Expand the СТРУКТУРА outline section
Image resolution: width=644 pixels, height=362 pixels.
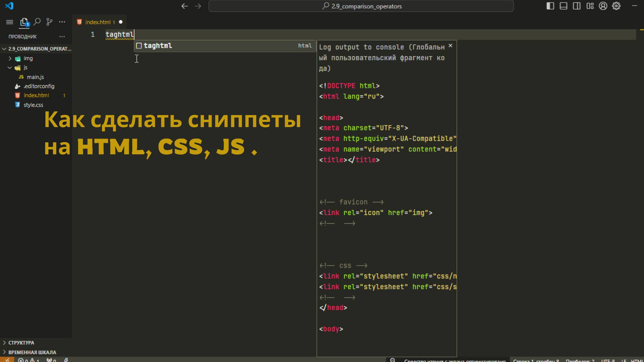(36, 343)
